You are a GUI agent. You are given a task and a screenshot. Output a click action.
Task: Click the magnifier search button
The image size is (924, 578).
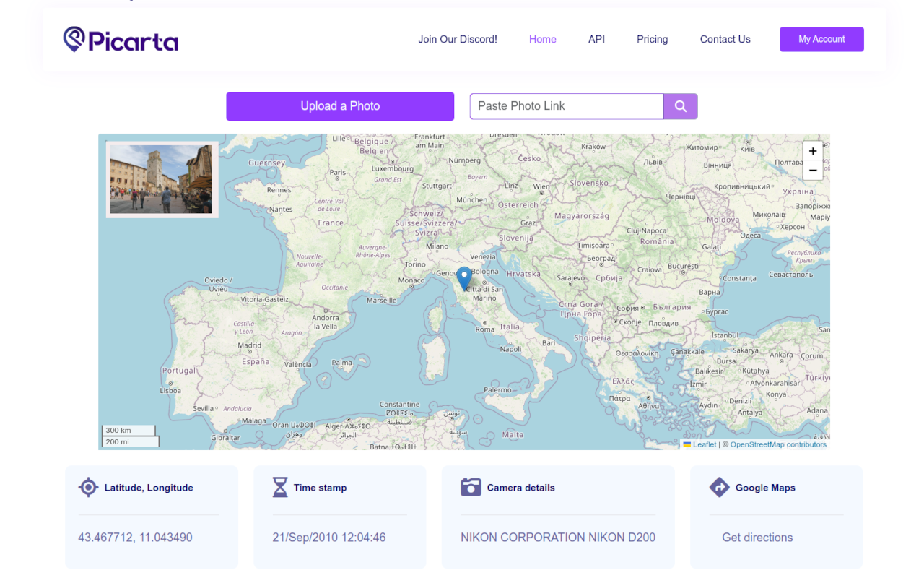tap(681, 106)
